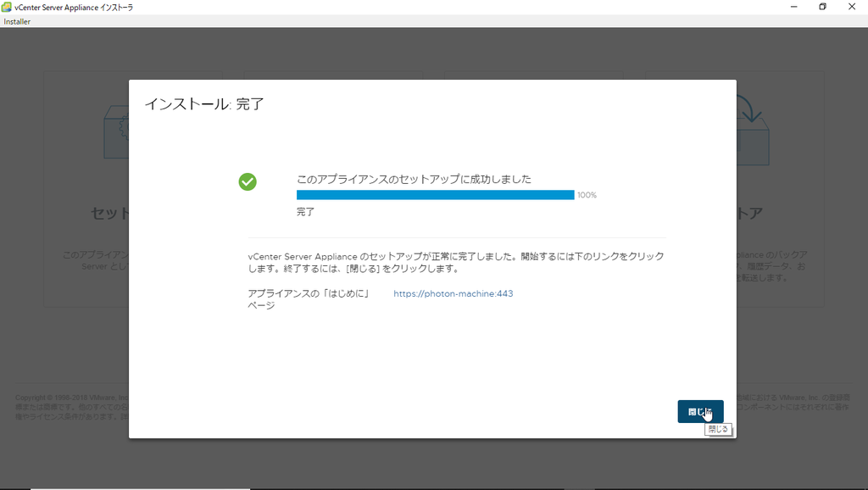Click the アプライアンスの「はじめに」ページ label

click(x=294, y=298)
